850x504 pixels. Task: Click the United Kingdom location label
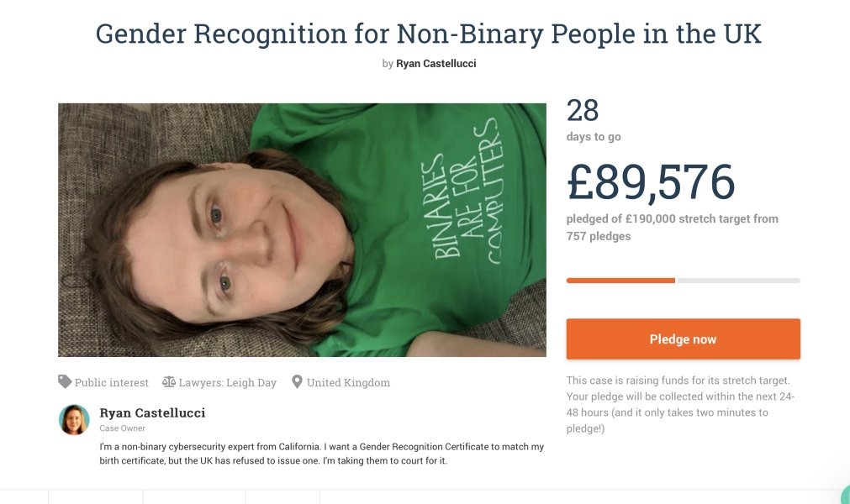pyautogui.click(x=348, y=383)
